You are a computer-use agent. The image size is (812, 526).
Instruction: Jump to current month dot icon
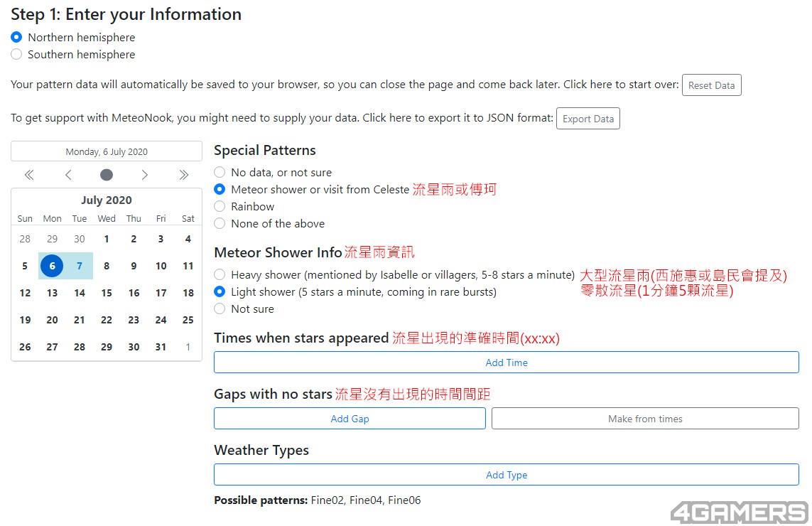pos(106,175)
